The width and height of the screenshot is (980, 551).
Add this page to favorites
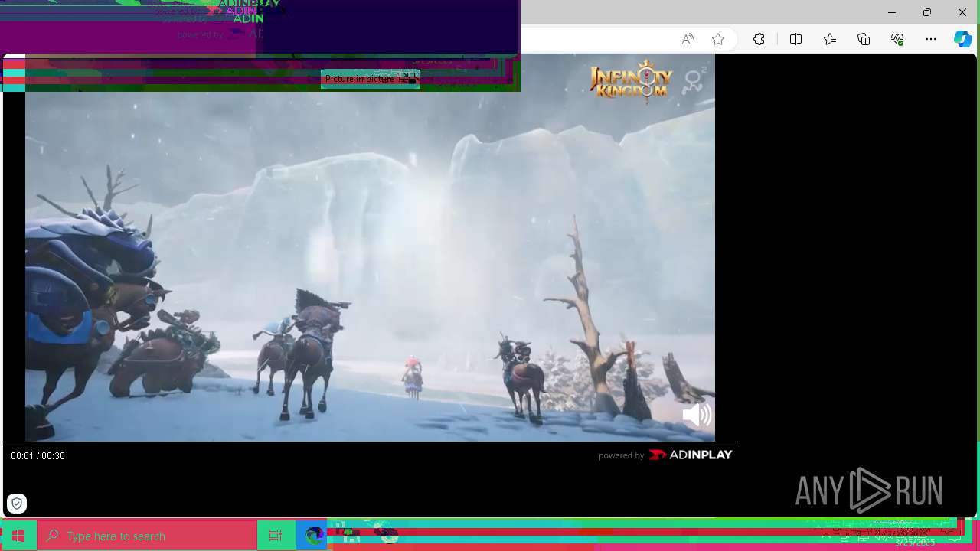[x=718, y=39]
